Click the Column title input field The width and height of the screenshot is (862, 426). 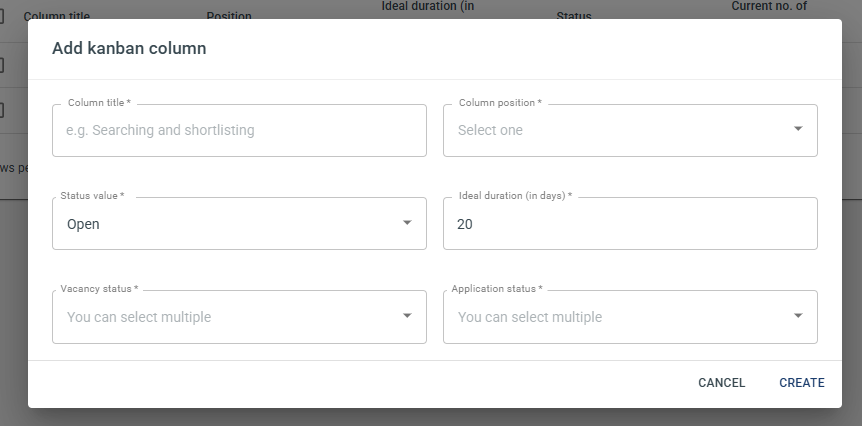point(239,130)
